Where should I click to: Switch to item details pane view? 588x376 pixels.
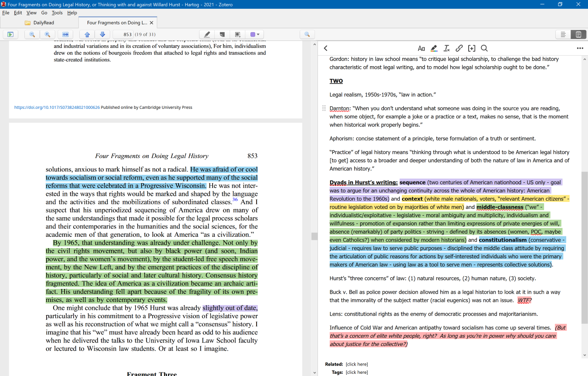tap(563, 34)
